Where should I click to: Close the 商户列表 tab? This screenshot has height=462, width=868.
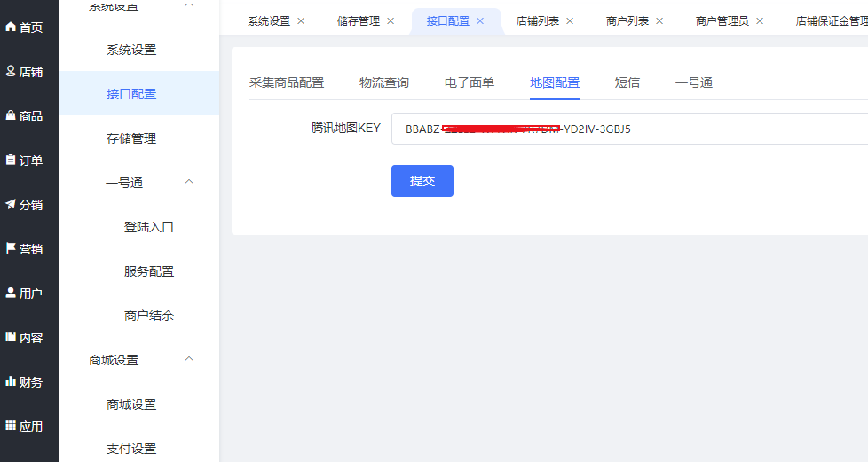click(x=659, y=21)
